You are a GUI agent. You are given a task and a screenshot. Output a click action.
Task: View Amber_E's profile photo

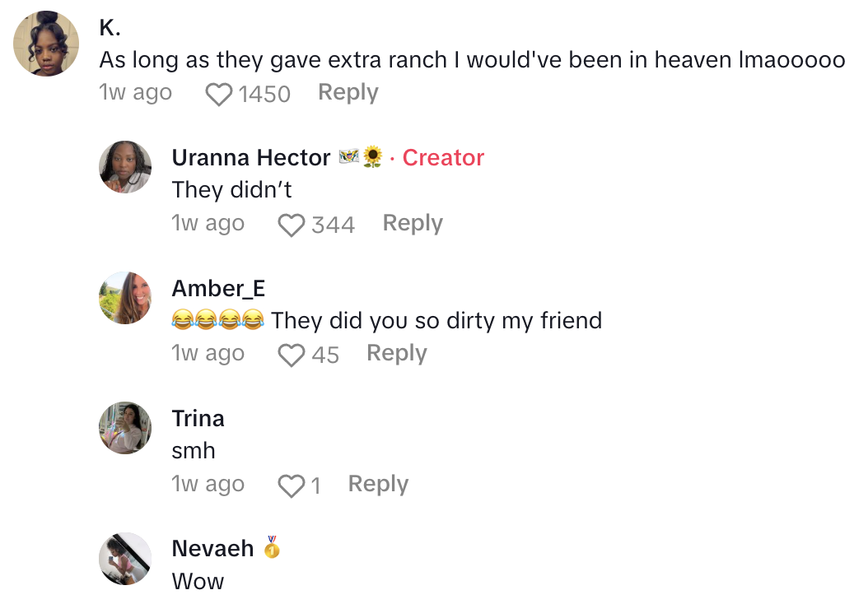[x=125, y=298]
